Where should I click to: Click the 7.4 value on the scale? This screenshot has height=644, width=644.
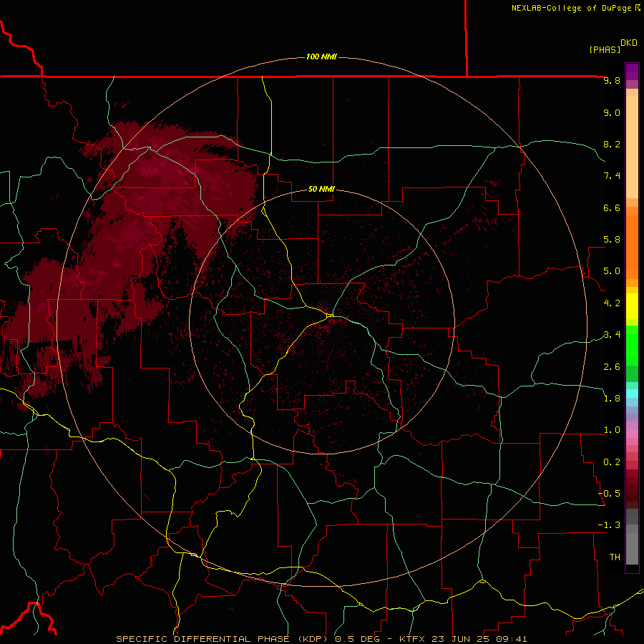click(612, 176)
